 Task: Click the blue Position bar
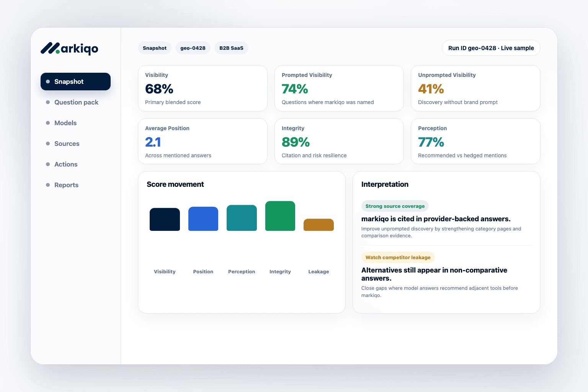point(203,219)
